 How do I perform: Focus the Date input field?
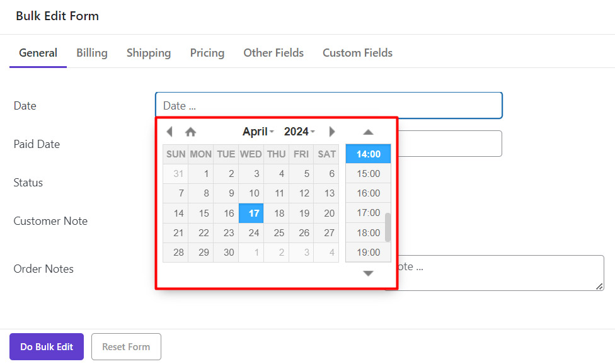[328, 105]
